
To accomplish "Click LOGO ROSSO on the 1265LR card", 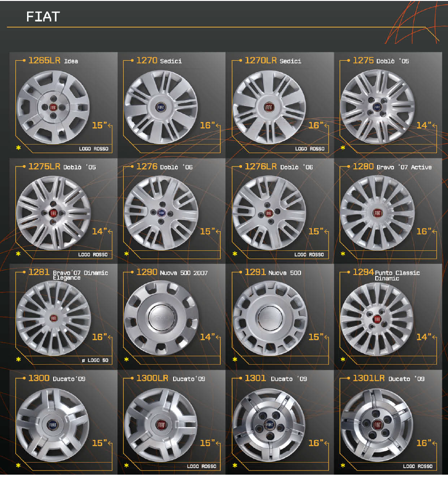I will (93, 149).
